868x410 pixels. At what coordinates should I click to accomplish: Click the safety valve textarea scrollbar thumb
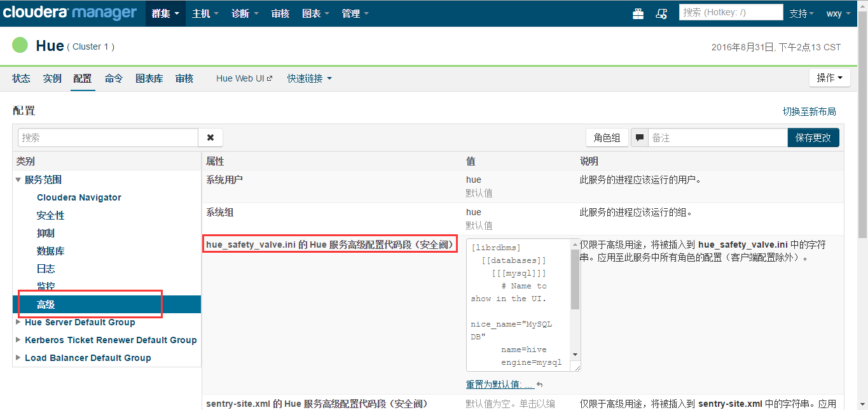575,279
